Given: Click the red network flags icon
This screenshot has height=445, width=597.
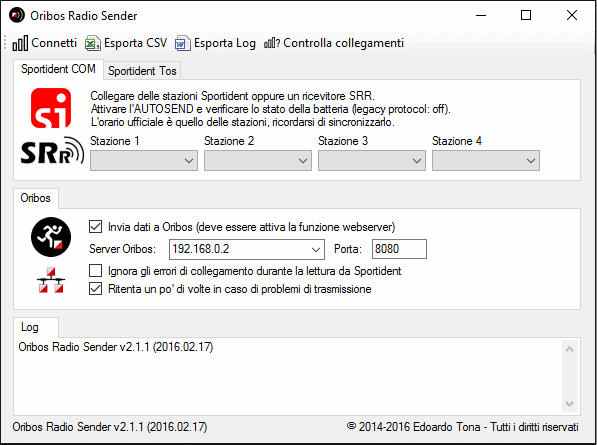Looking at the screenshot, I should (51, 280).
